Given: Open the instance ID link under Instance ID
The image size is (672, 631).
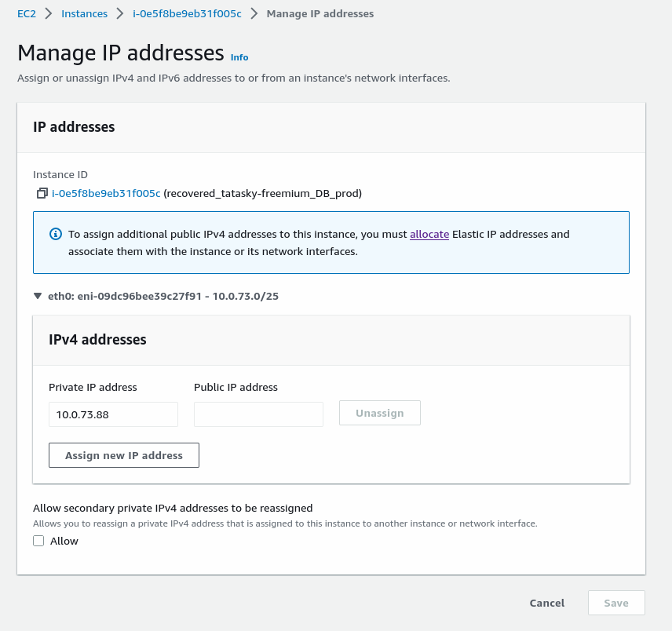Looking at the screenshot, I should pyautogui.click(x=106, y=193).
